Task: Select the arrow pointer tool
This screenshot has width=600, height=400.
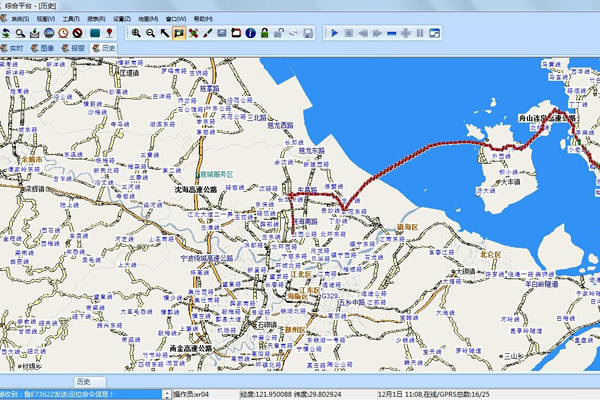Action: [x=164, y=33]
